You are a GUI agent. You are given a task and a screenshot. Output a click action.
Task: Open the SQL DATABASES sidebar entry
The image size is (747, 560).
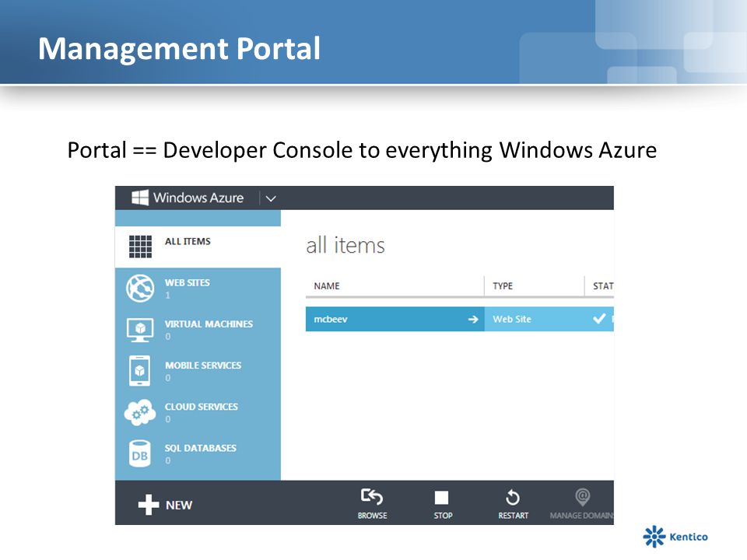198,453
